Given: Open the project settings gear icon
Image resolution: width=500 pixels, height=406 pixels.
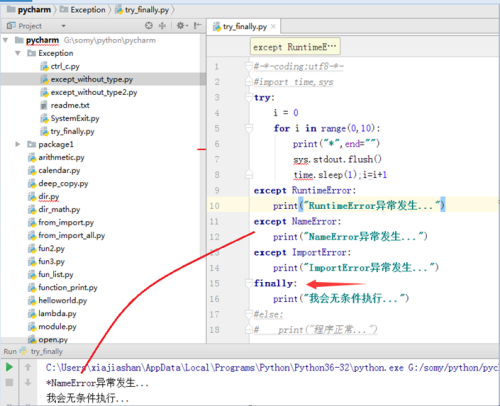Looking at the screenshot, I should [x=182, y=26].
